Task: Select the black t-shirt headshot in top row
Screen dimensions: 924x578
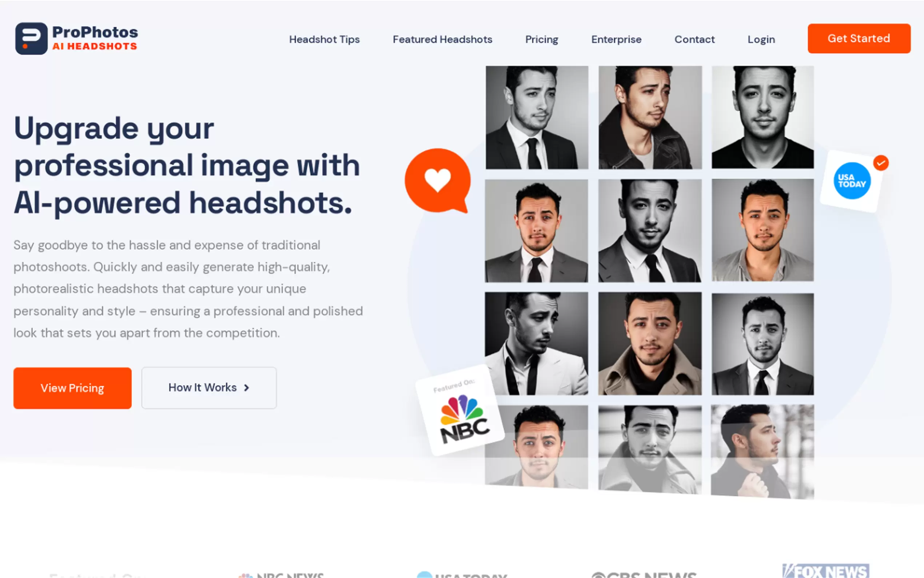Action: pyautogui.click(x=762, y=117)
